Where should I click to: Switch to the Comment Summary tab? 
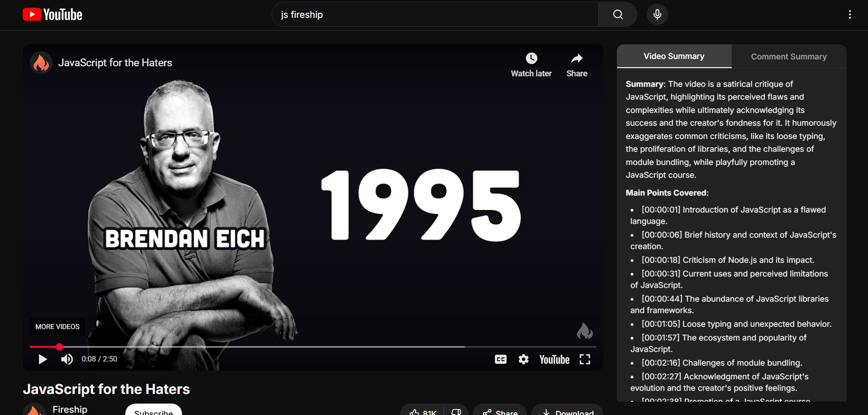click(x=788, y=57)
